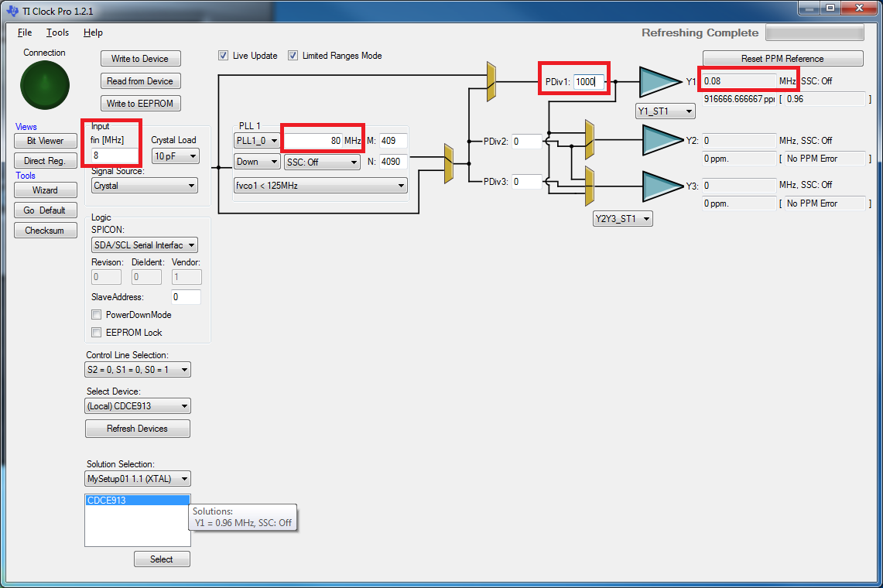Toggle the Live Update checkbox

[223, 55]
